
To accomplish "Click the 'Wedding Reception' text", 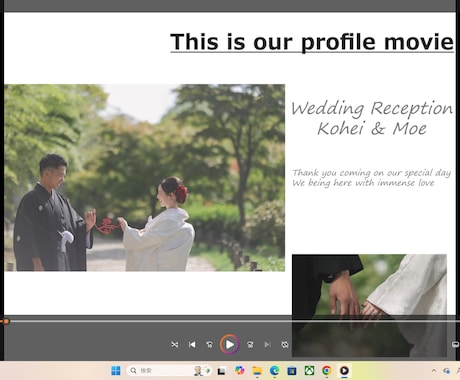I will coord(372,109).
